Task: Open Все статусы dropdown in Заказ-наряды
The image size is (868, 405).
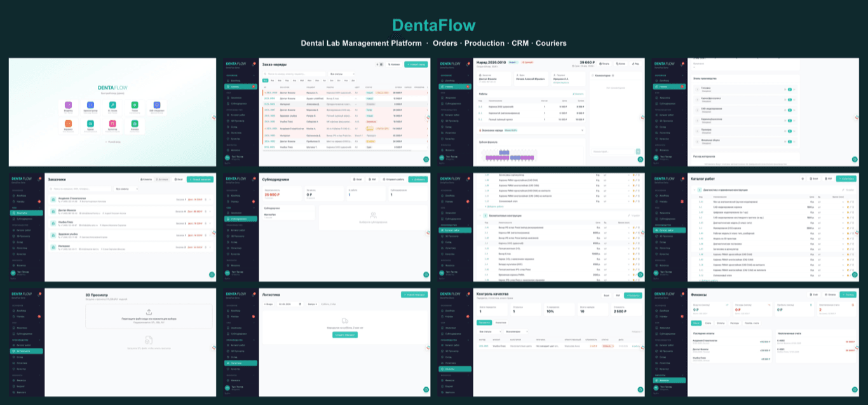Action: [342, 74]
